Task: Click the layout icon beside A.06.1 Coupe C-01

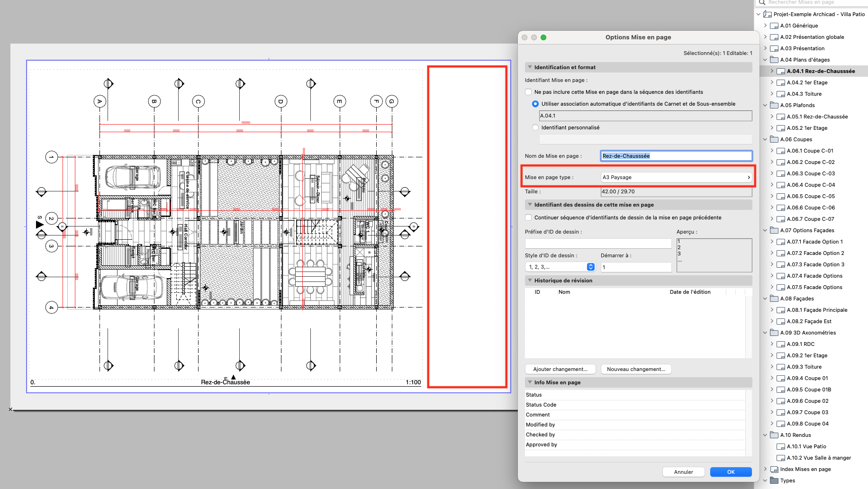Action: (x=781, y=151)
